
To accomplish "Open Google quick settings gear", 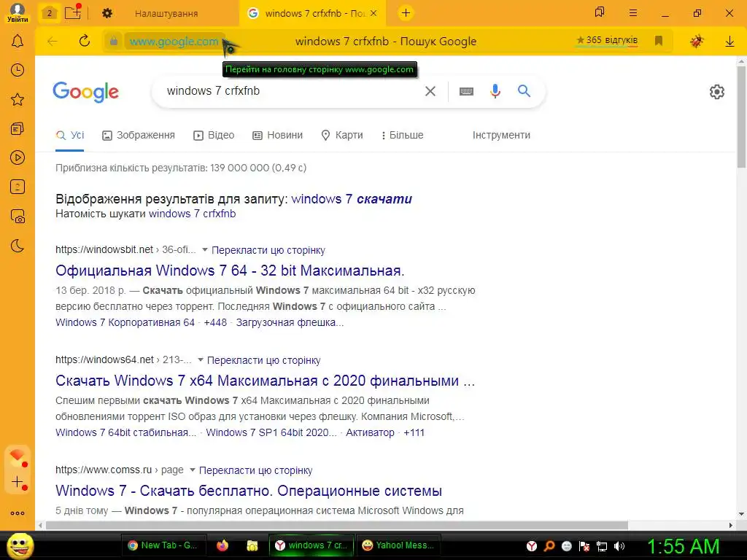I will [x=716, y=91].
